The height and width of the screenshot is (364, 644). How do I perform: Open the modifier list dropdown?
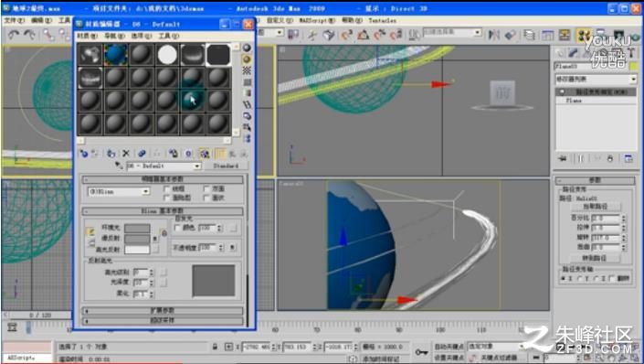(x=596, y=79)
